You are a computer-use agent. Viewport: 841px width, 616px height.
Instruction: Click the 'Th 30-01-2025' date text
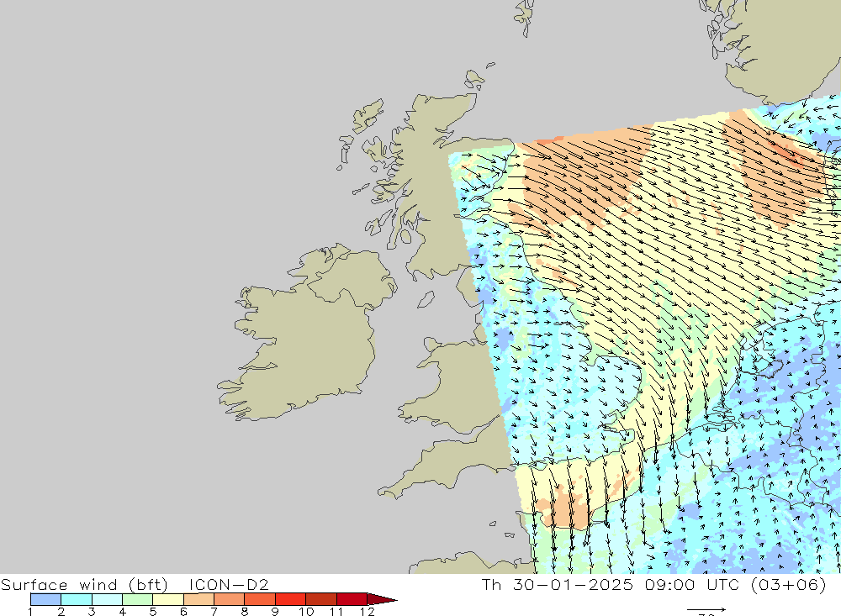click(558, 584)
